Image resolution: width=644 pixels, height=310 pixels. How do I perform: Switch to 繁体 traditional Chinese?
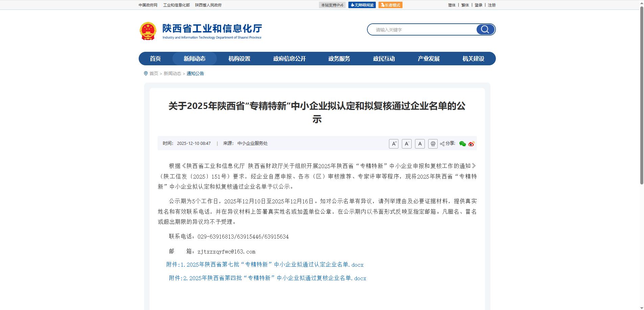tap(465, 5)
